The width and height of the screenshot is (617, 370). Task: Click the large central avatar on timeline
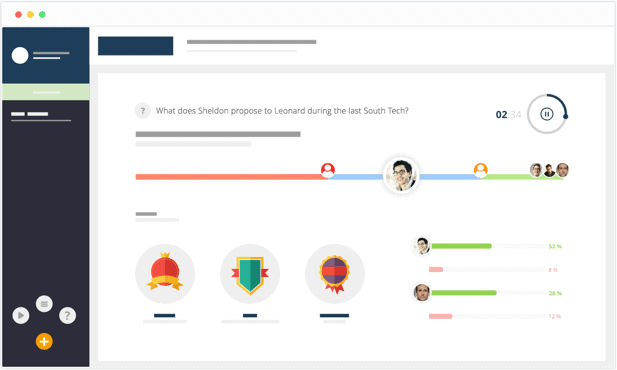[x=401, y=175]
